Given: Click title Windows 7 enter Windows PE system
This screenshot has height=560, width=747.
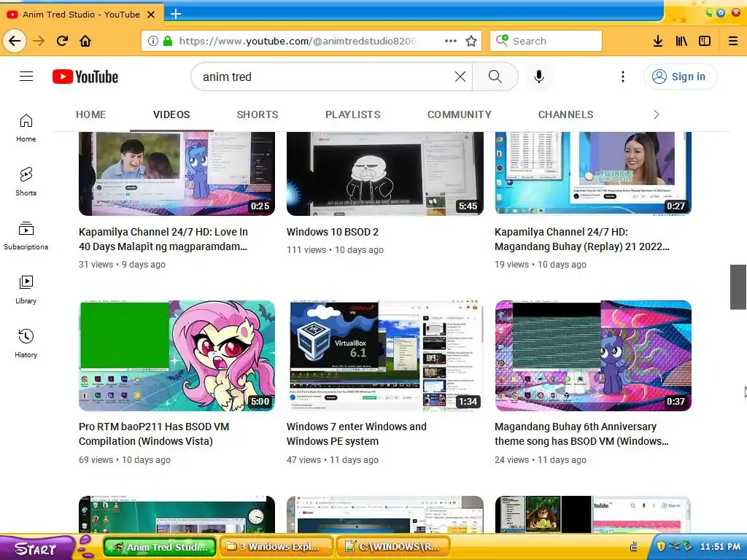Looking at the screenshot, I should click(356, 434).
